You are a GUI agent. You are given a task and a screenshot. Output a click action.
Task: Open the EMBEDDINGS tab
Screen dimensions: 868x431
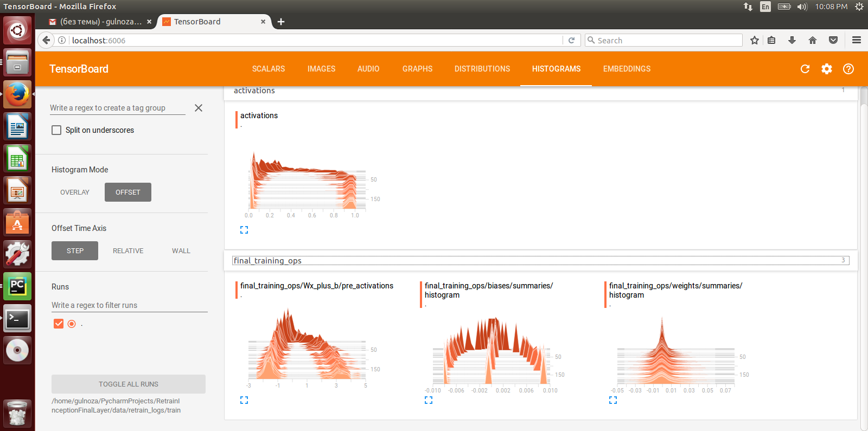coord(627,69)
